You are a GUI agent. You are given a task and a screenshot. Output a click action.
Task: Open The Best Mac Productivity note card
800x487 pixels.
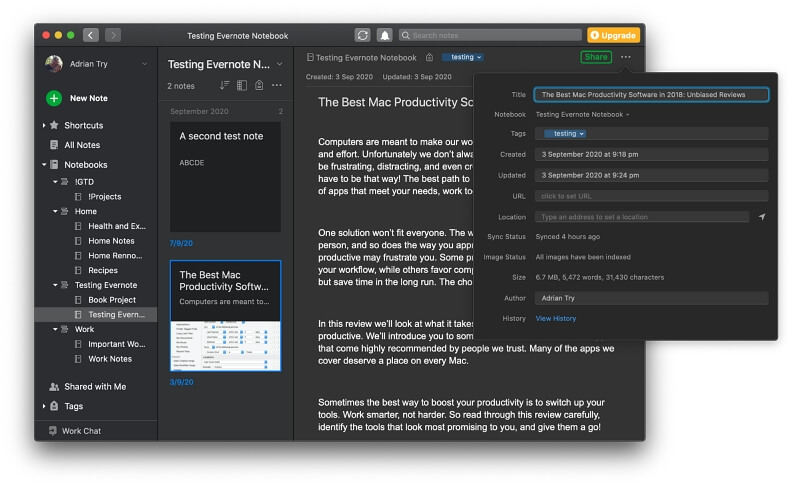click(226, 316)
